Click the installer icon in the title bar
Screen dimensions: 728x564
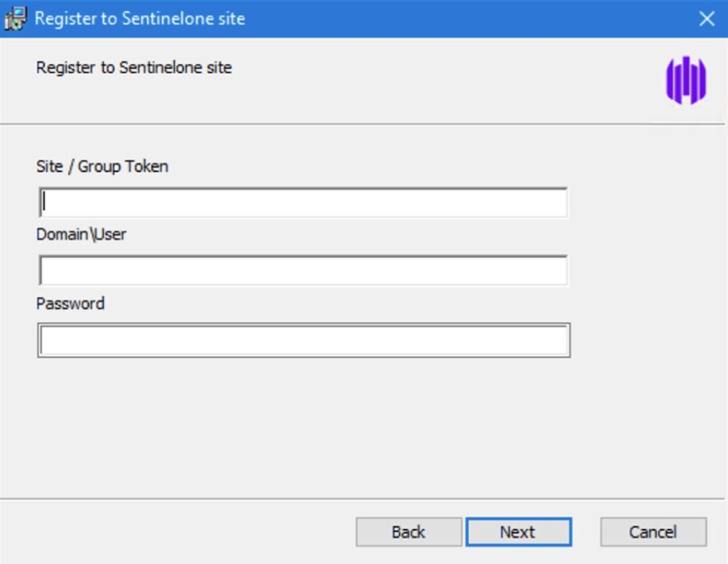[16, 18]
